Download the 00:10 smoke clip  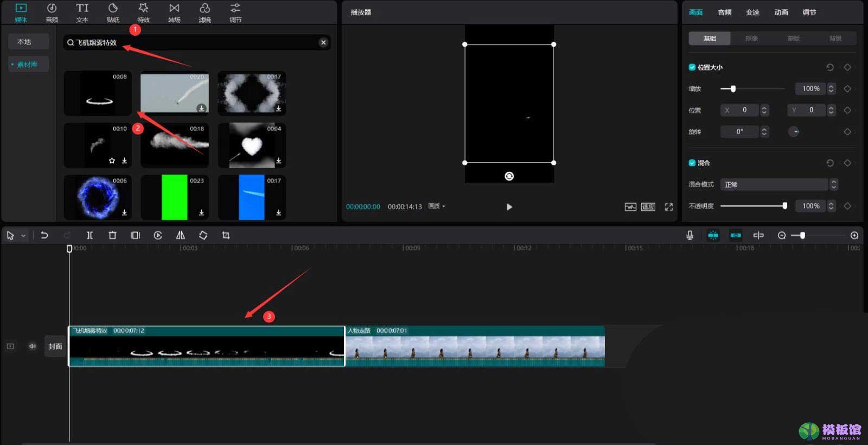[124, 160]
